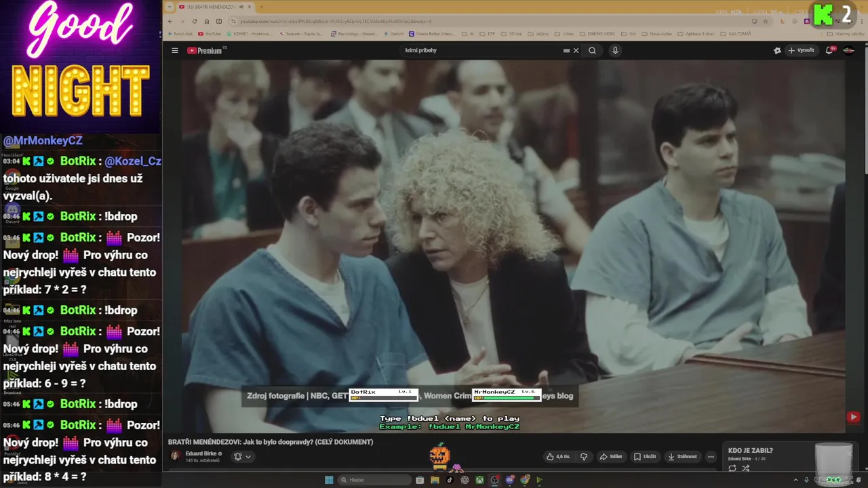
Task: Bookmark this page with the star icon
Action: [x=764, y=21]
